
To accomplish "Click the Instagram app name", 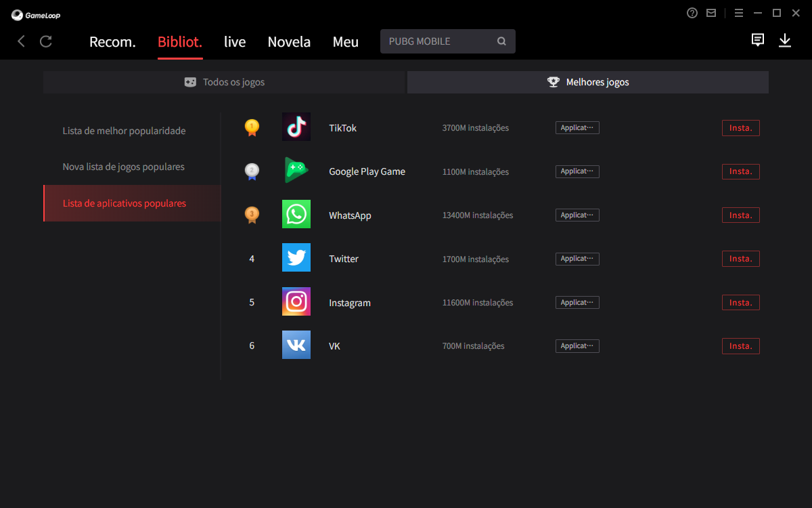I will [x=350, y=303].
